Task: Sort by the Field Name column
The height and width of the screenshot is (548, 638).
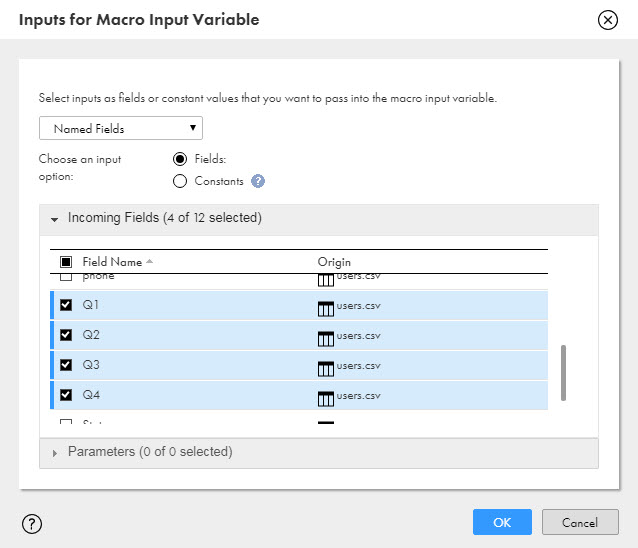Action: [x=112, y=262]
